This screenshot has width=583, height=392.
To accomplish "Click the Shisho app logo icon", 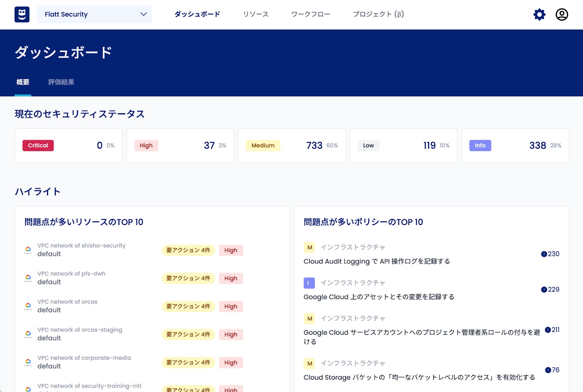I will (x=22, y=15).
